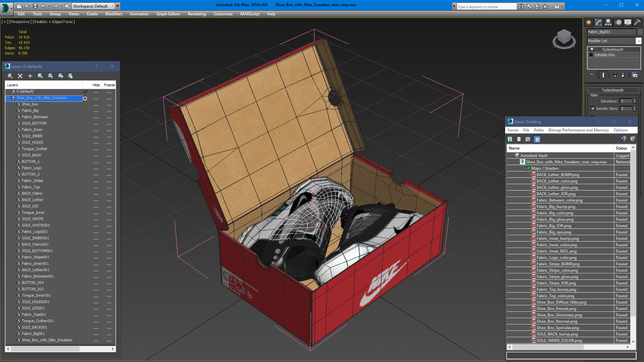The image size is (644, 362).
Task: Click Add Selected Objects plus icon
Action: click(x=30, y=76)
